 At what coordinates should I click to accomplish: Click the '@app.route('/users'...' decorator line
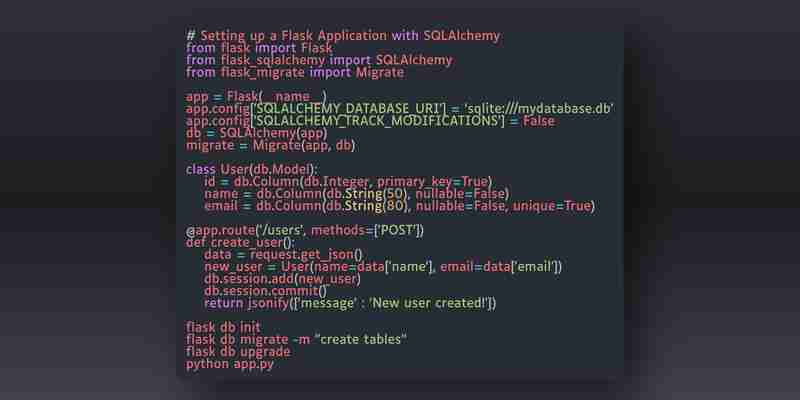(x=305, y=231)
